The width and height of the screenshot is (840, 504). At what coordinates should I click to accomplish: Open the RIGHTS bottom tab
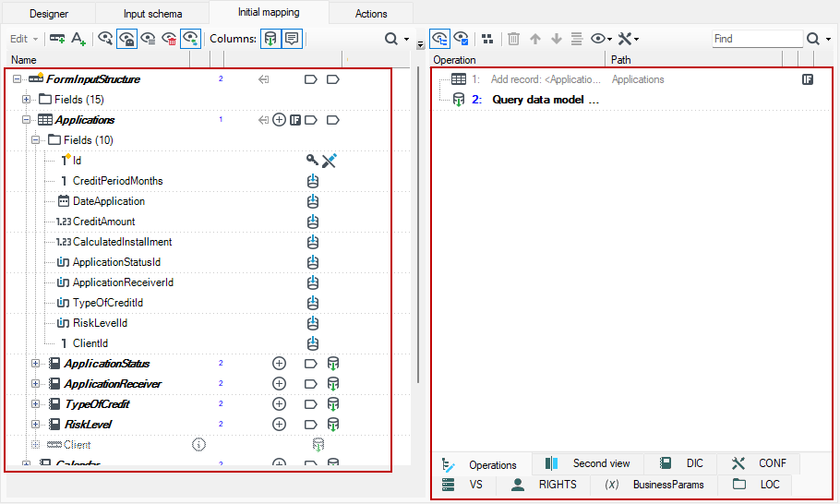tap(543, 485)
